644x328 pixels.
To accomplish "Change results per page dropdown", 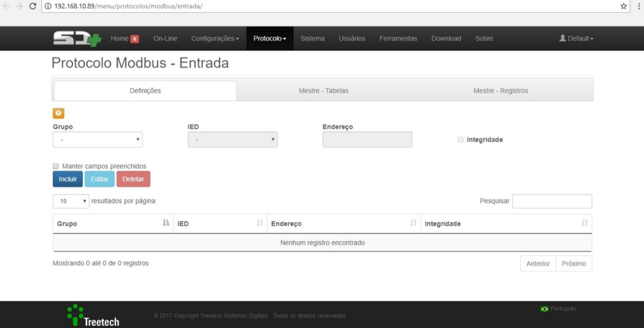I will (71, 201).
